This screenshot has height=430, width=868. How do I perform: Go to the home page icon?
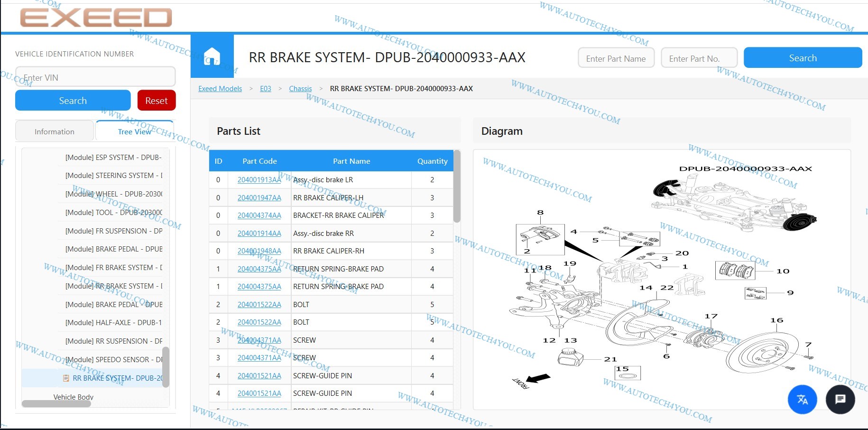tap(212, 56)
